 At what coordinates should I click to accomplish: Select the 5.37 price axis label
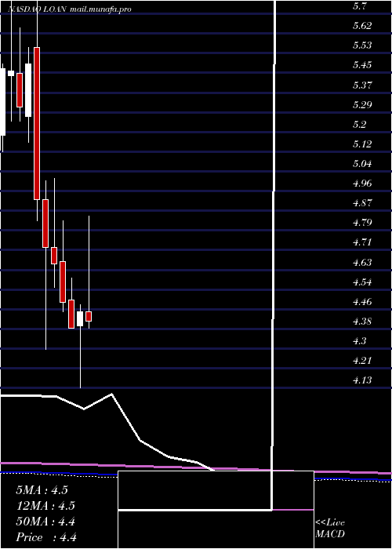tap(362, 85)
